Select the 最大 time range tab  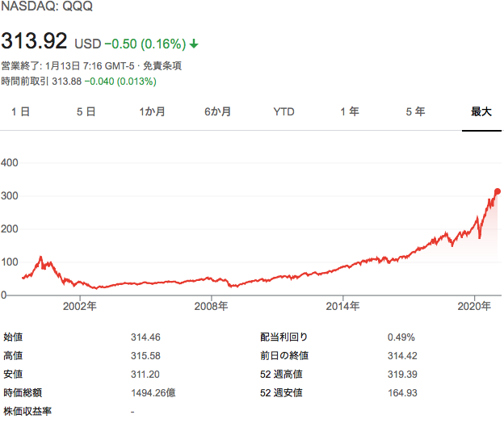click(x=481, y=111)
